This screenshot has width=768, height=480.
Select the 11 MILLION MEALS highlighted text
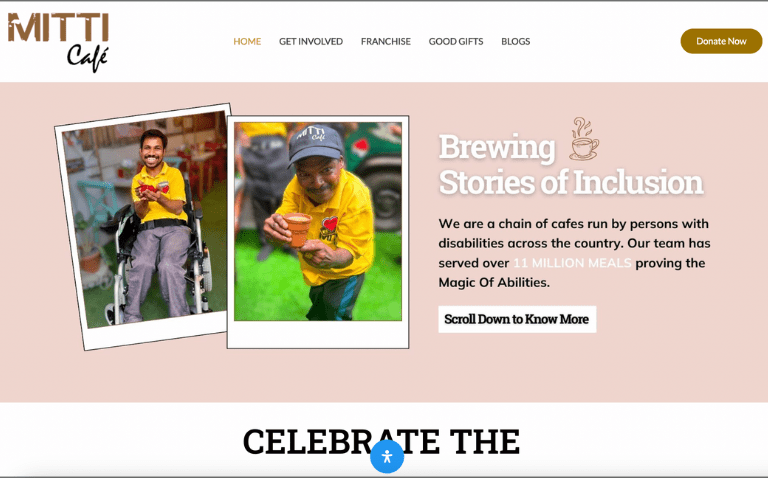[572, 263]
